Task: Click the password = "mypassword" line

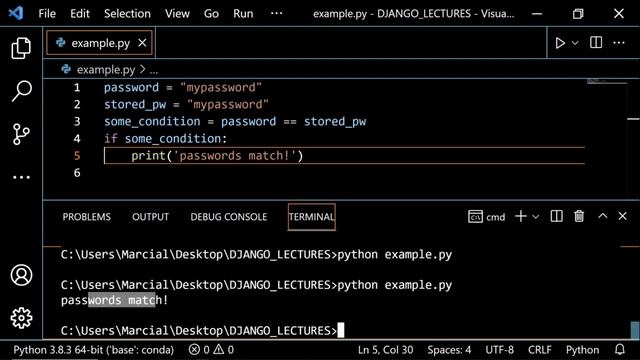Action: click(x=182, y=88)
